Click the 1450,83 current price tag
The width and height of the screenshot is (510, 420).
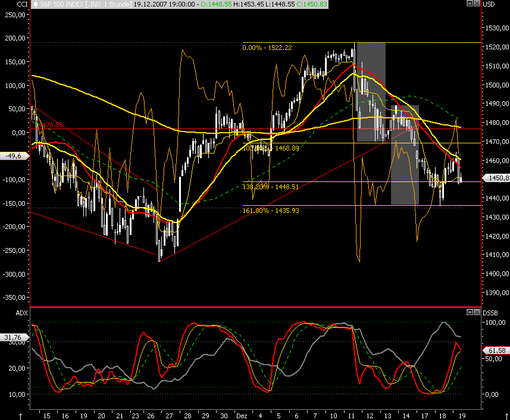[x=496, y=178]
